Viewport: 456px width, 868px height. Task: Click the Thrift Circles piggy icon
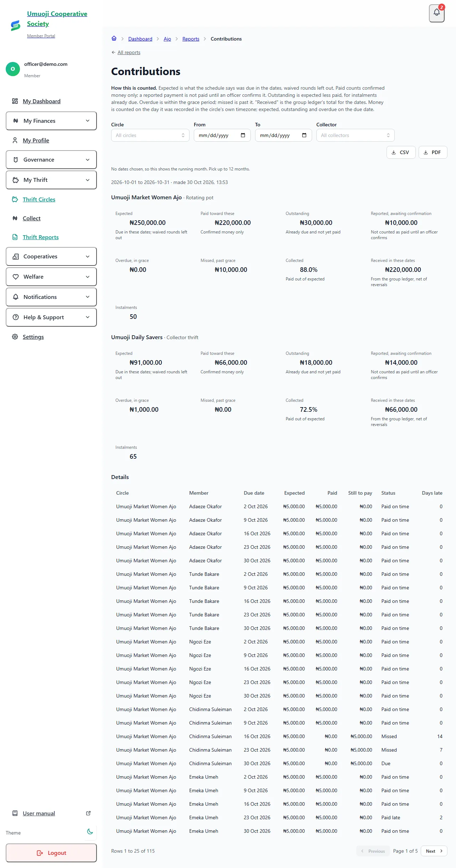click(15, 199)
